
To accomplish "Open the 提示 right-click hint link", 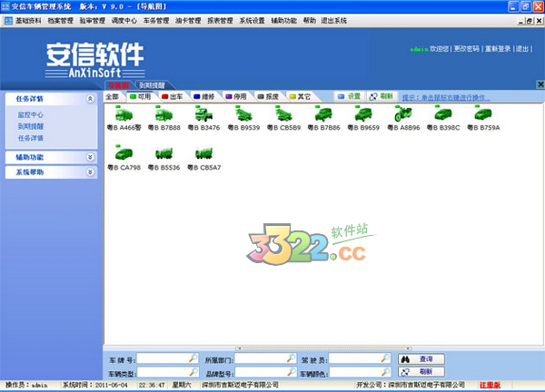I will pos(446,98).
